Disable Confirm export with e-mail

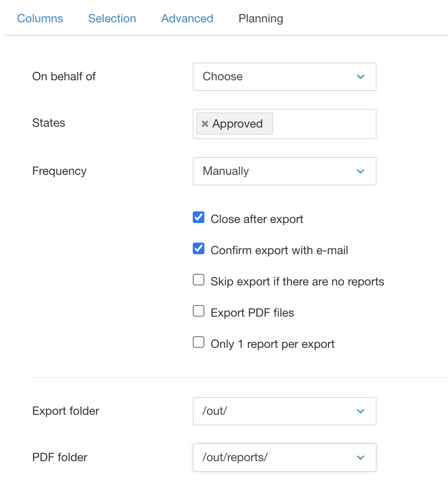pos(199,249)
